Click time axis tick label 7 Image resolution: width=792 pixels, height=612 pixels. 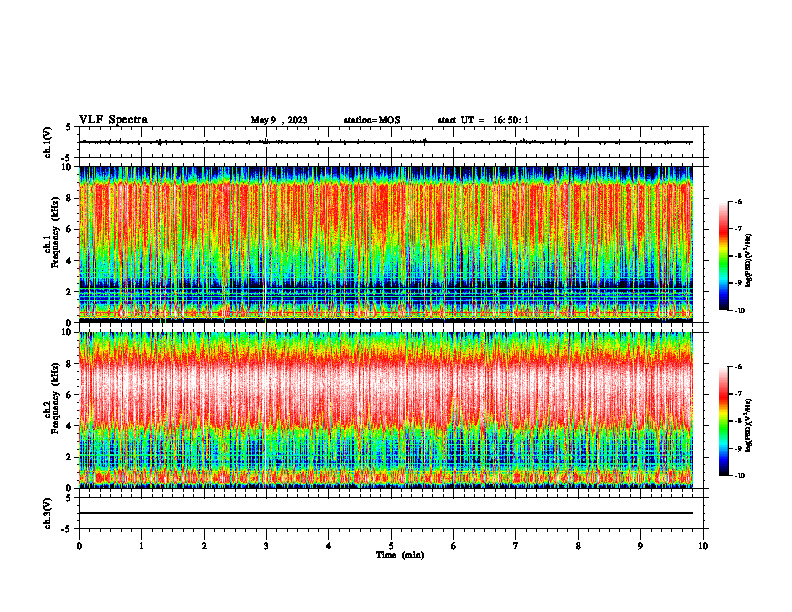516,546
